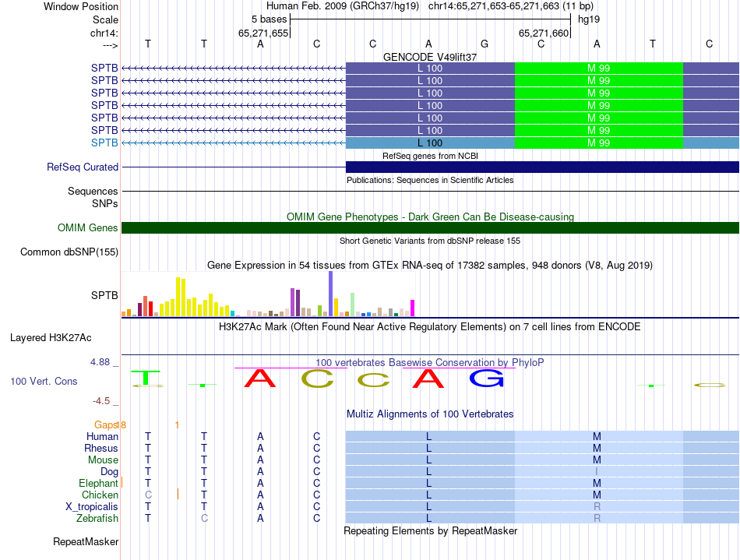Click the OMIM Genes track label
The height and width of the screenshot is (560, 740).
point(88,228)
